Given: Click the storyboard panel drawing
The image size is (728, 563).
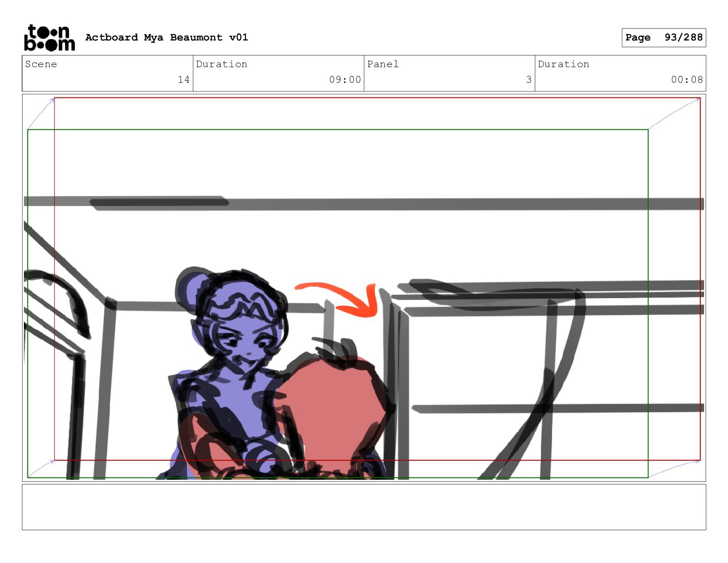Looking at the screenshot, I should click(364, 287).
